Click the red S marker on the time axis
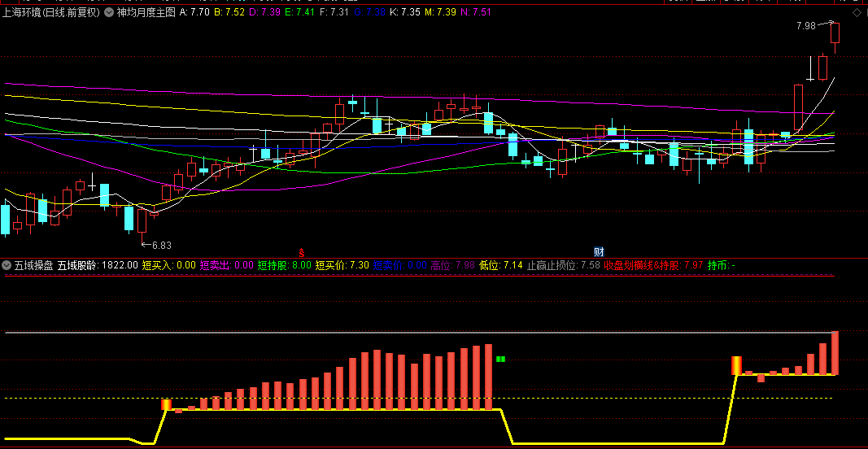Image resolution: width=868 pixels, height=449 pixels. (302, 252)
